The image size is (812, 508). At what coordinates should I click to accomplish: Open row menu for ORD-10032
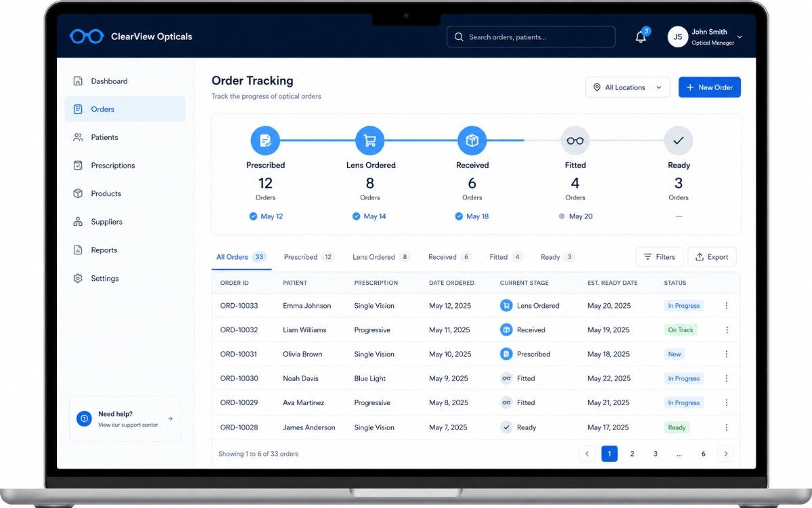[727, 330]
